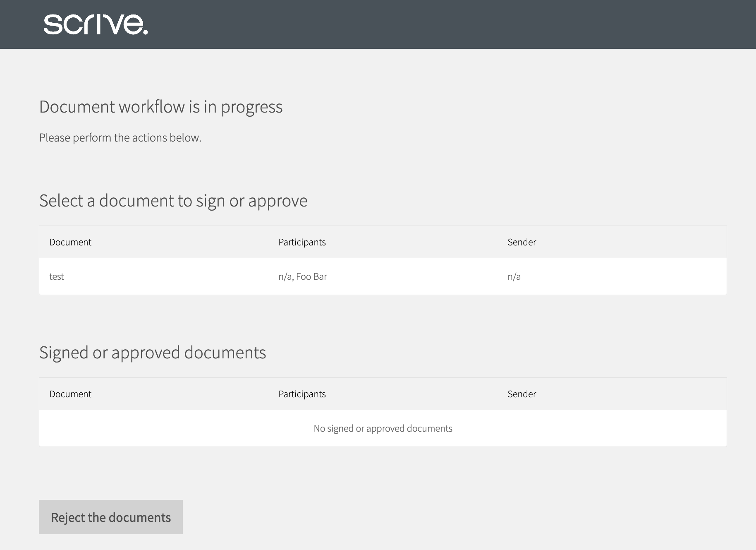Screen dimensions: 756x550
Task: Click Participants header in signed documents table
Action: [x=302, y=394]
